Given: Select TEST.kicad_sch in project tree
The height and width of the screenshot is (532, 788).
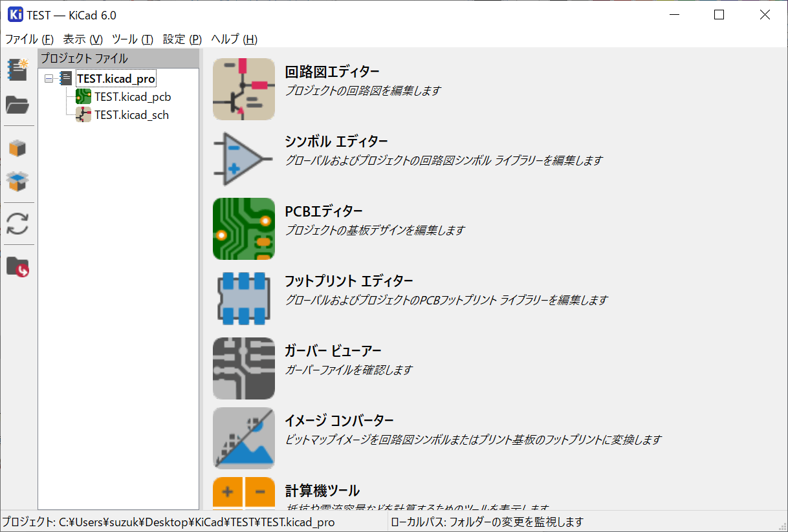Looking at the screenshot, I should (x=132, y=115).
